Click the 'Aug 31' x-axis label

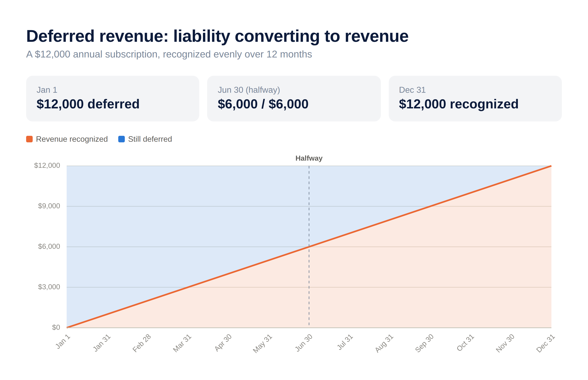coord(384,343)
